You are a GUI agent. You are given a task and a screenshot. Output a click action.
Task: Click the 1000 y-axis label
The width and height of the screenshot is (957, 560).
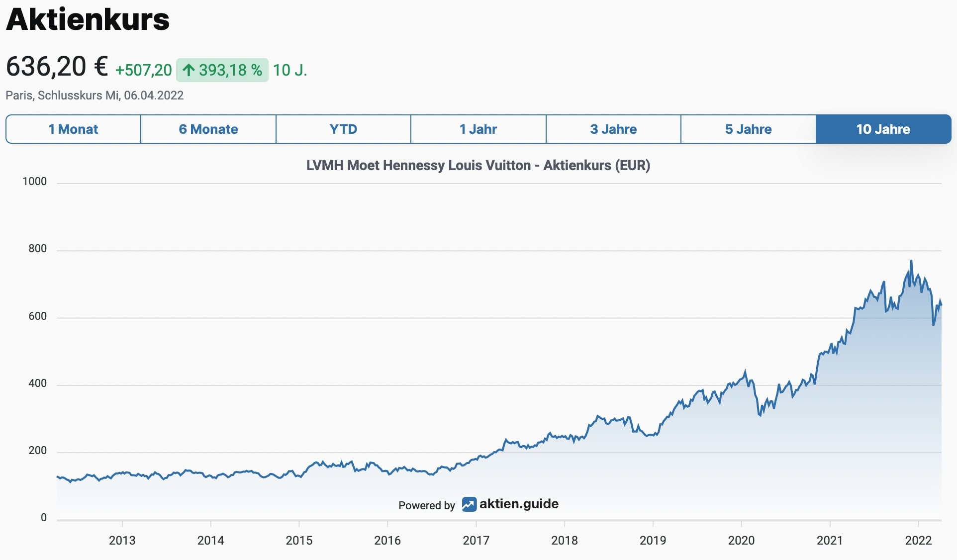click(35, 182)
